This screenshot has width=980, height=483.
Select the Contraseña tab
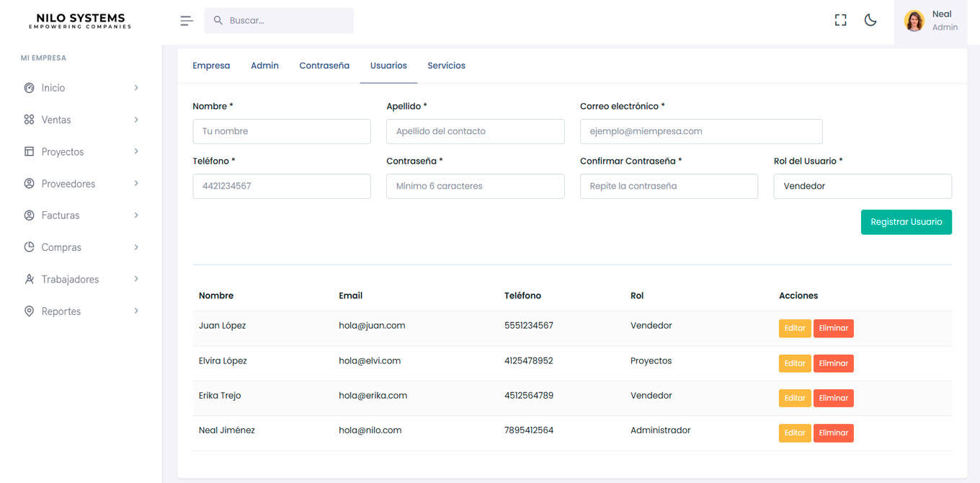324,66
